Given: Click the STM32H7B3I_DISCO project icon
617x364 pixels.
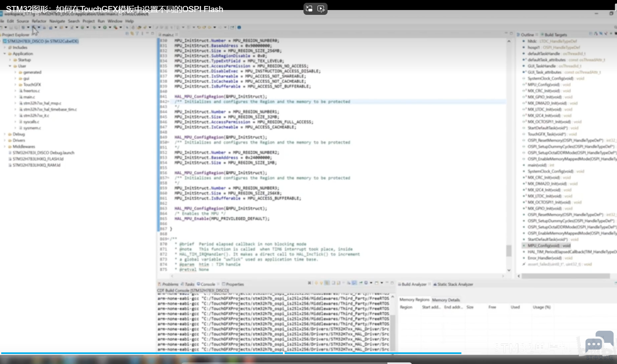Looking at the screenshot, I should click(x=5, y=41).
